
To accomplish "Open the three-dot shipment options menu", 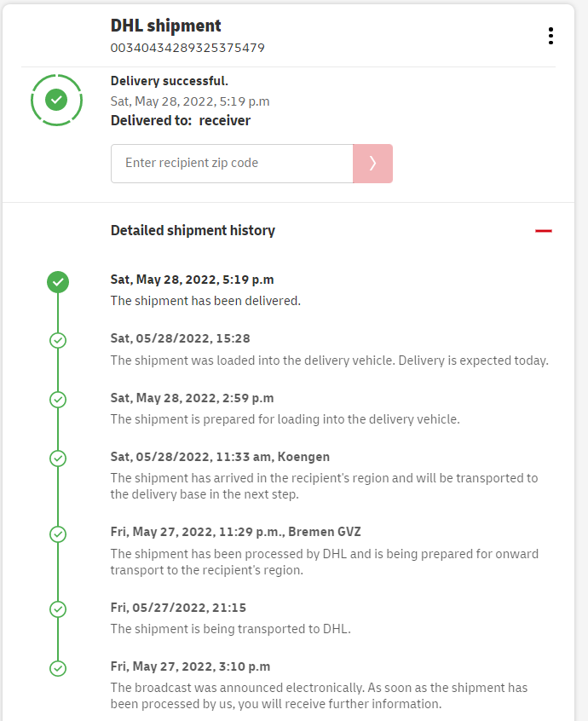I will (551, 36).
